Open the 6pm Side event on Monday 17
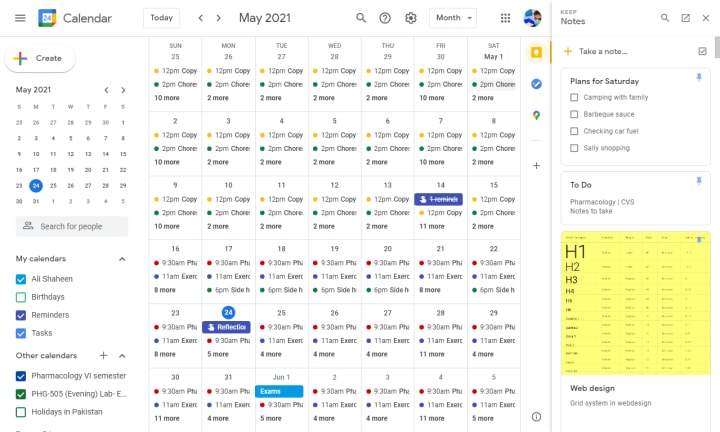Image resolution: width=720 pixels, height=432 pixels. click(x=229, y=290)
